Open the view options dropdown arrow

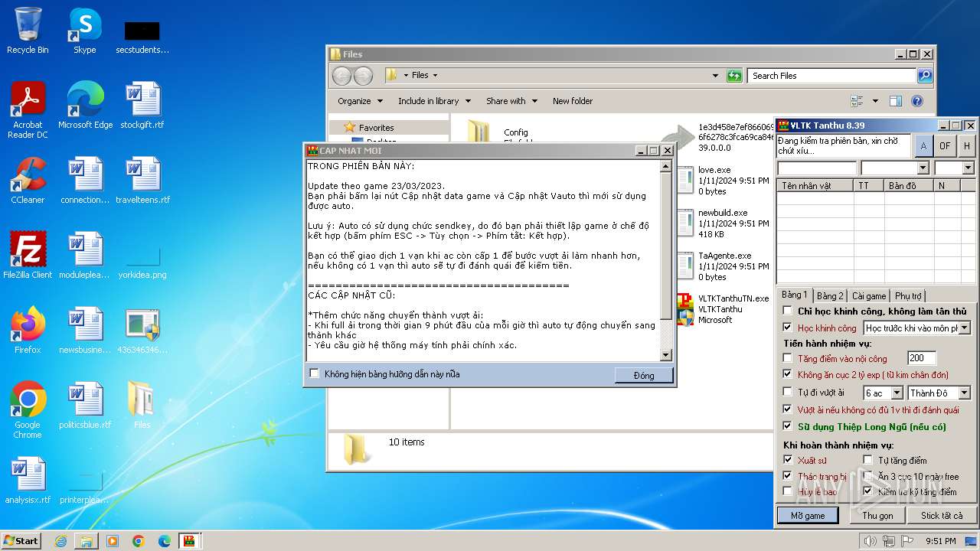(875, 101)
